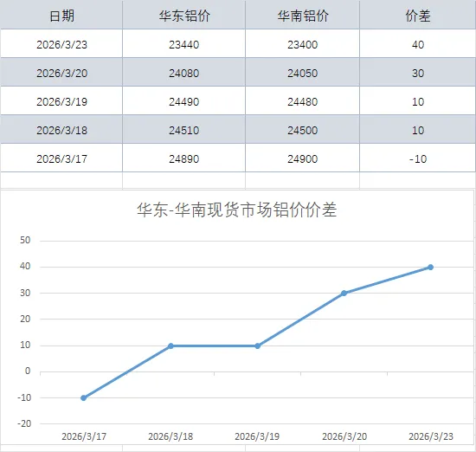
Task: Click the y-axis label -20
Action: point(24,423)
